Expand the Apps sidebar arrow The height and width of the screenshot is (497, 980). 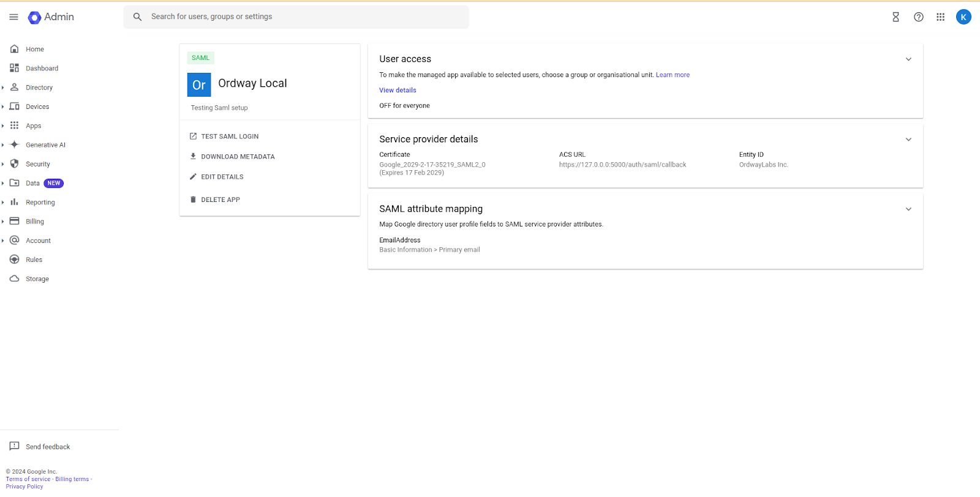point(3,125)
